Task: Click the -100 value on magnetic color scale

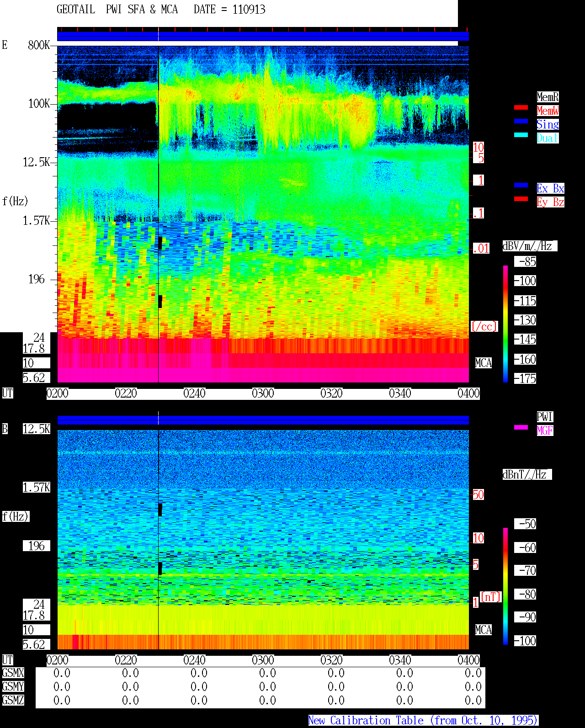Action: point(525,641)
